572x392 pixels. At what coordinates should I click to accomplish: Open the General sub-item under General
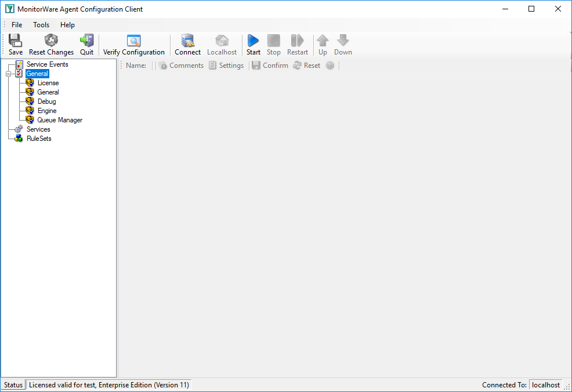coord(48,92)
